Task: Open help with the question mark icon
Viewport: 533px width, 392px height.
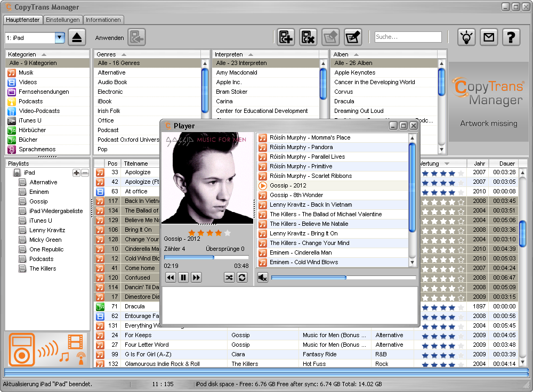Action: tap(511, 37)
